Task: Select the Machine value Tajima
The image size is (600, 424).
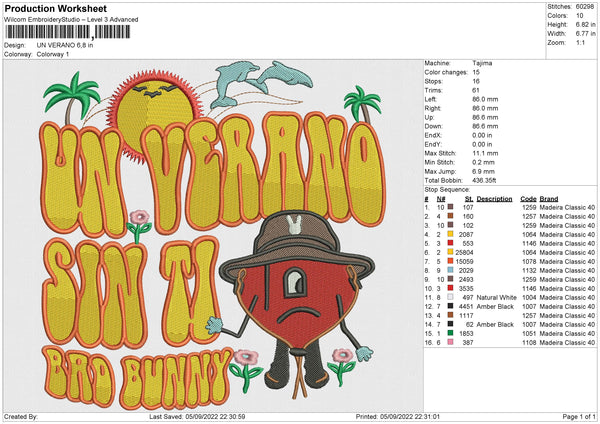Action: tap(482, 63)
